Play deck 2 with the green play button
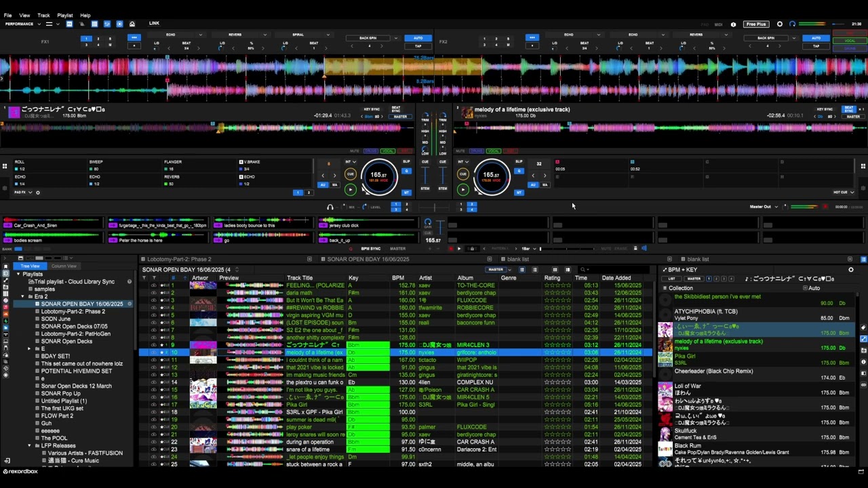 (x=463, y=190)
